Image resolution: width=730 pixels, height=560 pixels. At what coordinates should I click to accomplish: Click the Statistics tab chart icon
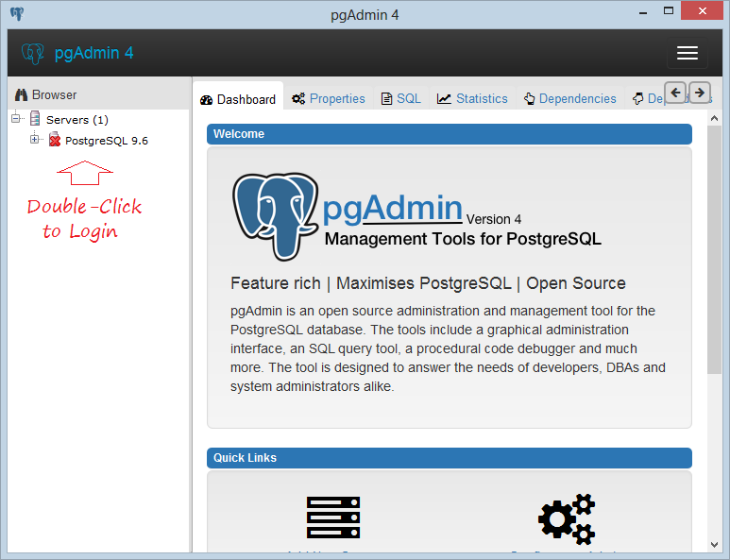tap(444, 99)
